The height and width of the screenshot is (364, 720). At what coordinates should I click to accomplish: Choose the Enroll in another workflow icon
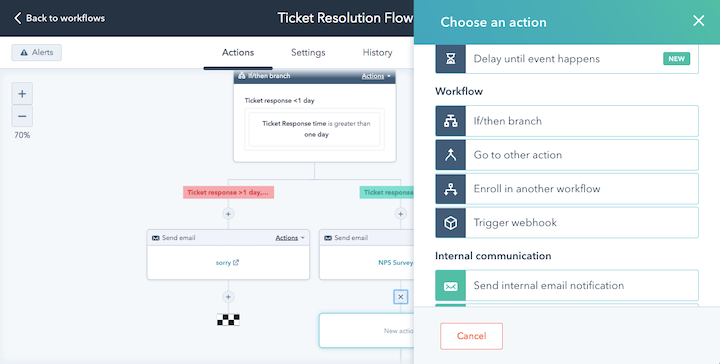[x=450, y=189]
